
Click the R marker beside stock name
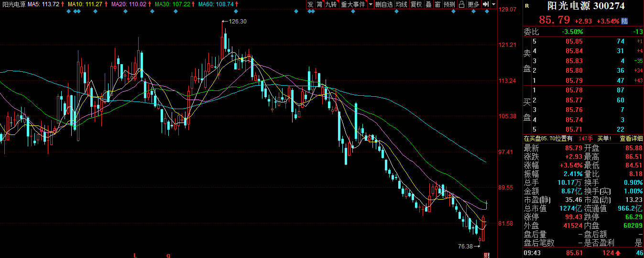tap(527, 6)
